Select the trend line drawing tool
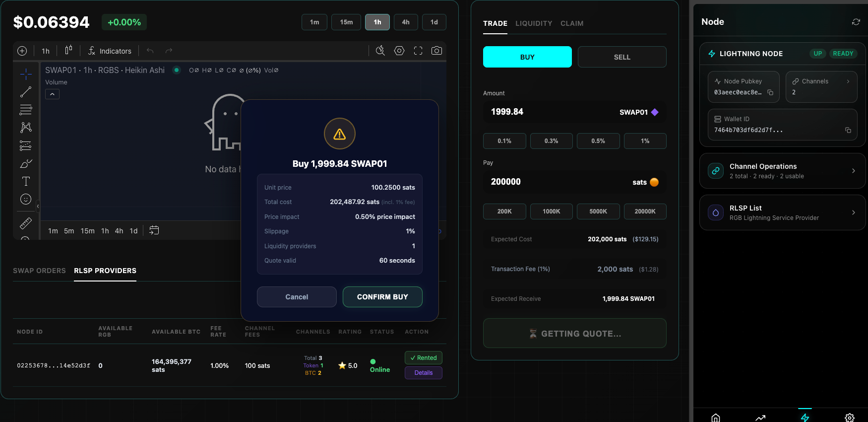 click(26, 92)
